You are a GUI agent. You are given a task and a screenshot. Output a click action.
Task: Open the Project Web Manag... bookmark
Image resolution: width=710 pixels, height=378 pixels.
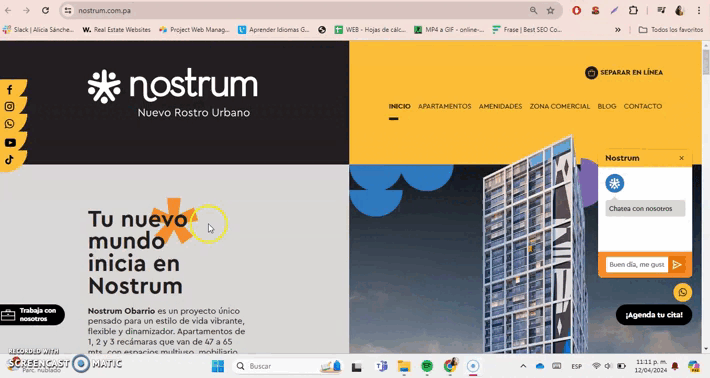(195, 29)
